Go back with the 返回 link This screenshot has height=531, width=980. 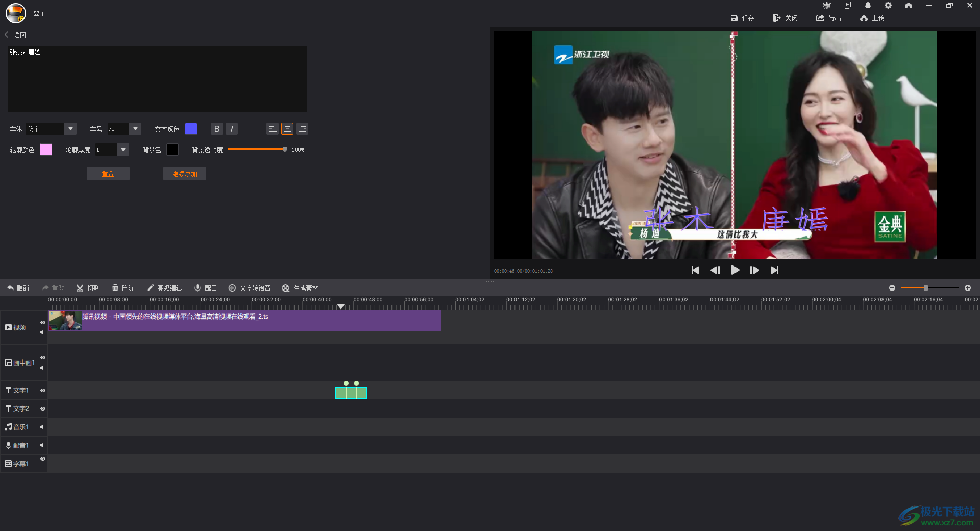[15, 35]
